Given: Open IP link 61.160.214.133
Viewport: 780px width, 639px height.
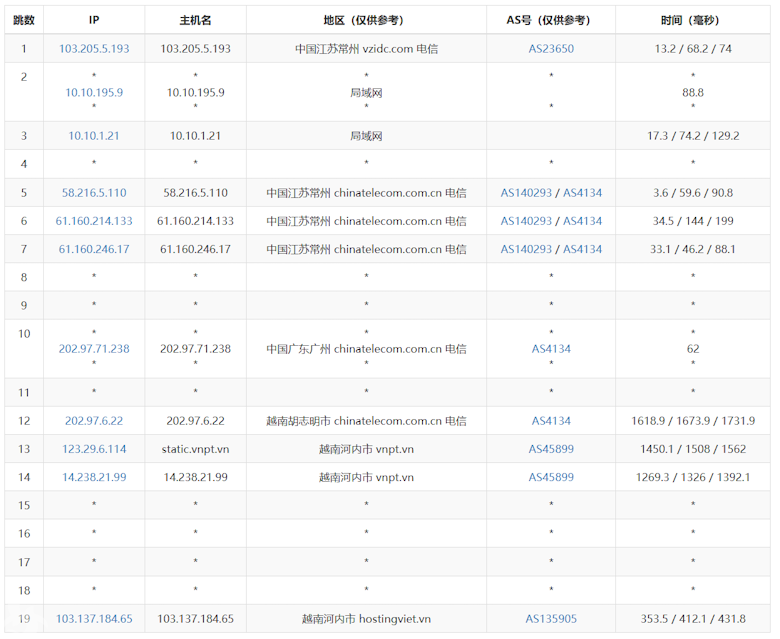Looking at the screenshot, I should tap(94, 221).
